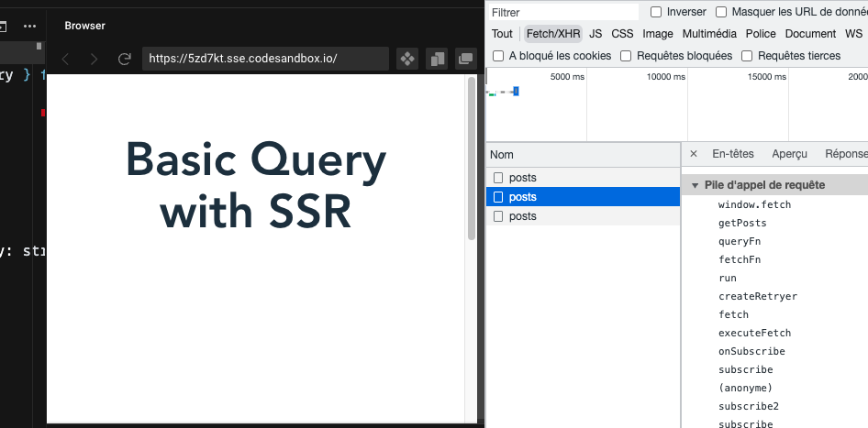Click the diamond-shaped icon beside the URL bar
This screenshot has width=868, height=428.
[x=407, y=59]
